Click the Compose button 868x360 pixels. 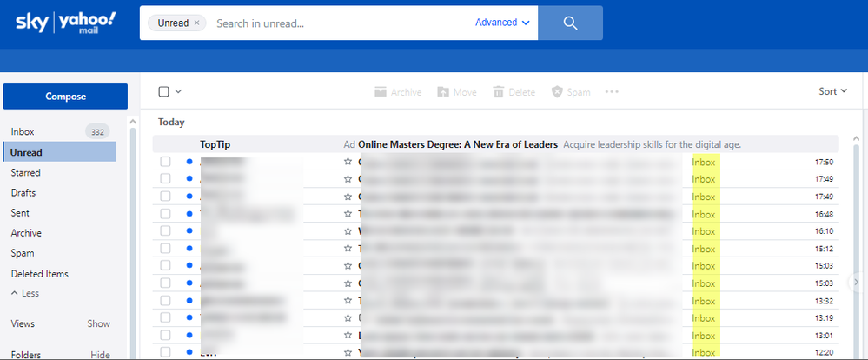[65, 97]
